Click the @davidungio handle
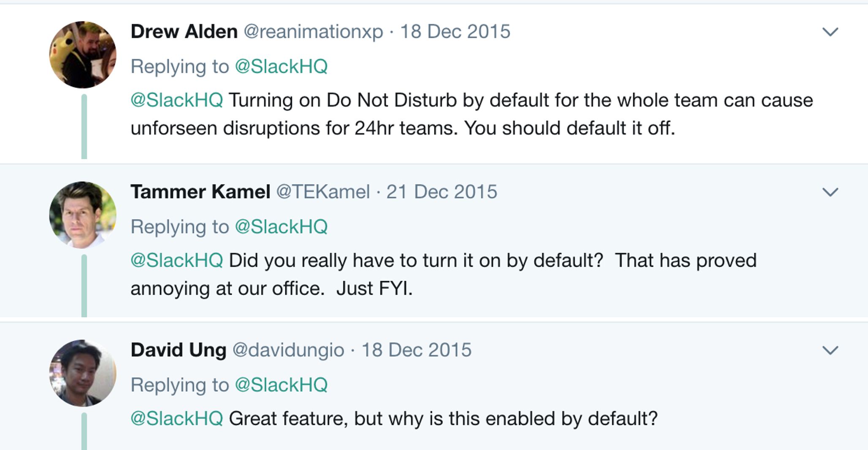Image resolution: width=868 pixels, height=450 pixels. coord(288,350)
